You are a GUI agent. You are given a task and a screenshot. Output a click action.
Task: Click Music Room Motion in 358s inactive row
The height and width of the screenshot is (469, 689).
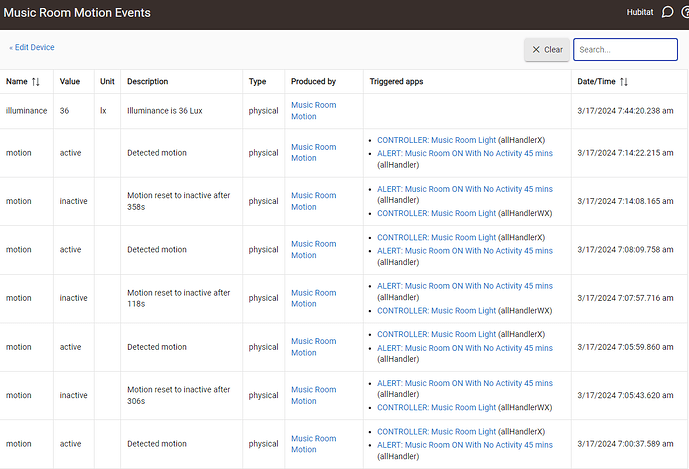pos(313,201)
